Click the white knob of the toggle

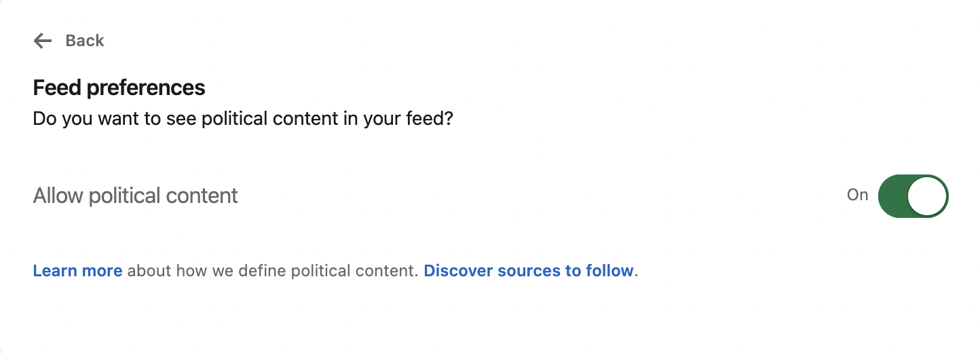point(927,196)
